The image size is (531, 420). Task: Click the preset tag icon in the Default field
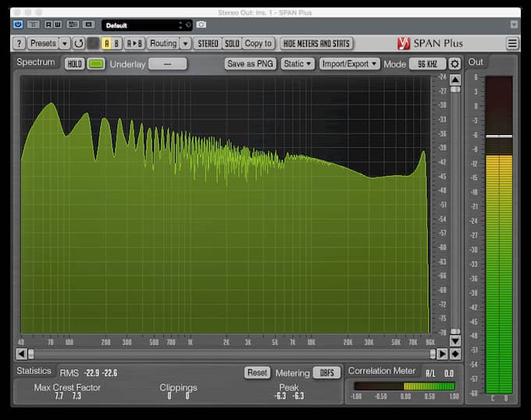pyautogui.click(x=188, y=25)
